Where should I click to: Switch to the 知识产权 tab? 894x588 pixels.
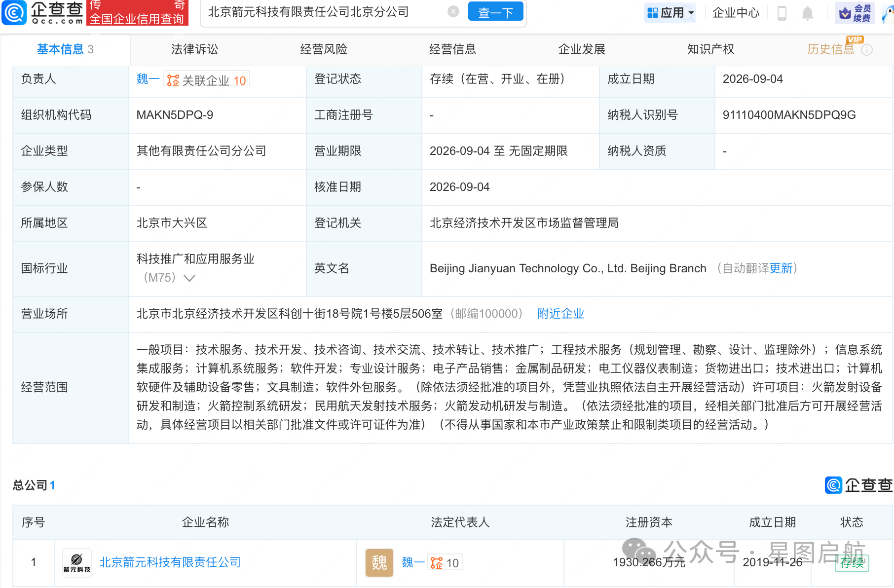[710, 49]
